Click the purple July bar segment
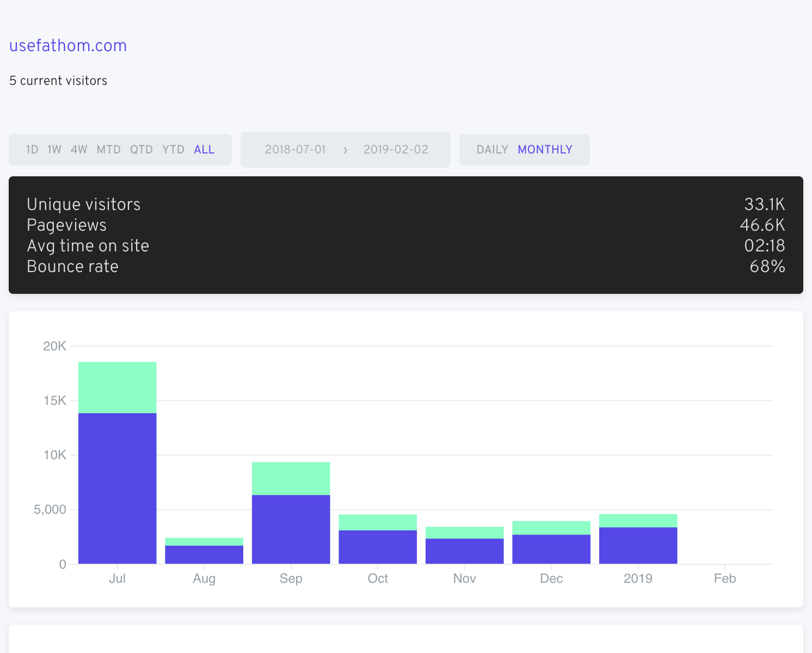The height and width of the screenshot is (653, 812). click(118, 488)
